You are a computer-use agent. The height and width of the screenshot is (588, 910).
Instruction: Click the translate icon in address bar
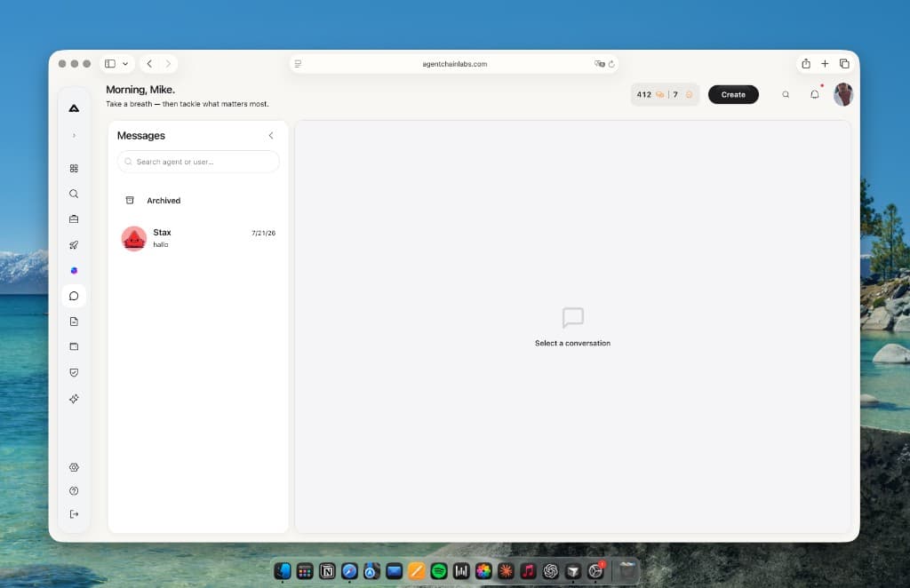[x=600, y=64]
